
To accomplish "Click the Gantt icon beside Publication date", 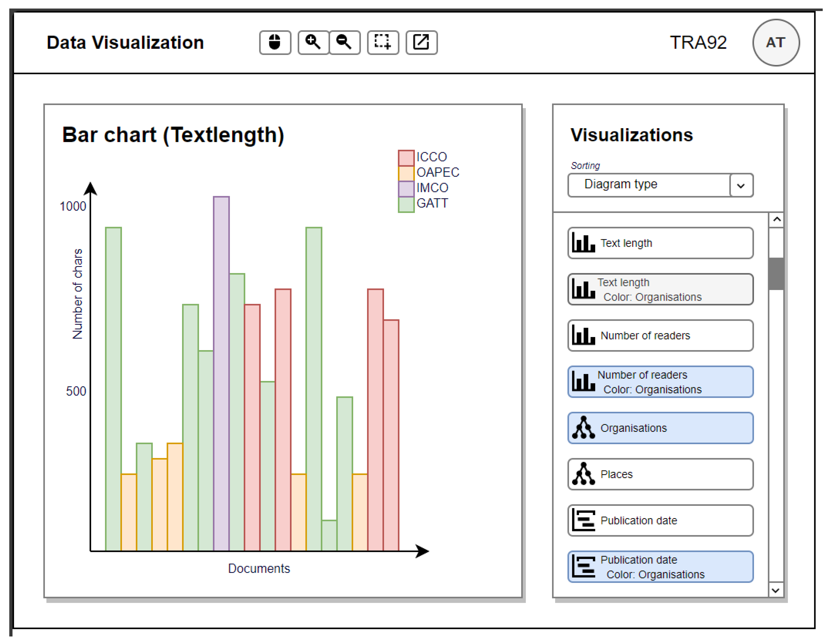I will [x=583, y=520].
